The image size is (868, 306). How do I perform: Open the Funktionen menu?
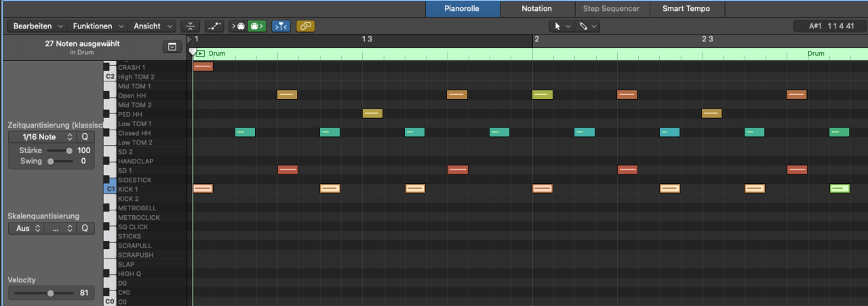pos(98,26)
